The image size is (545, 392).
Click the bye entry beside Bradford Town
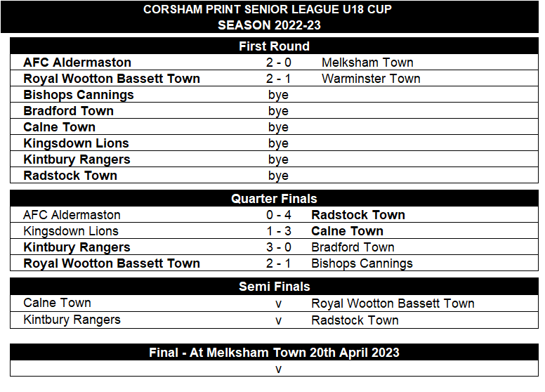tap(278, 111)
